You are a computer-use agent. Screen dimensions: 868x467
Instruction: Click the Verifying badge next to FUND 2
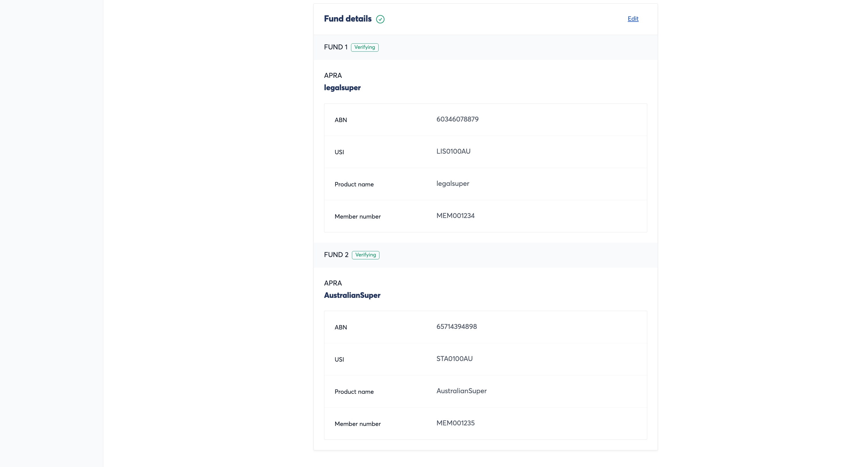pos(366,255)
